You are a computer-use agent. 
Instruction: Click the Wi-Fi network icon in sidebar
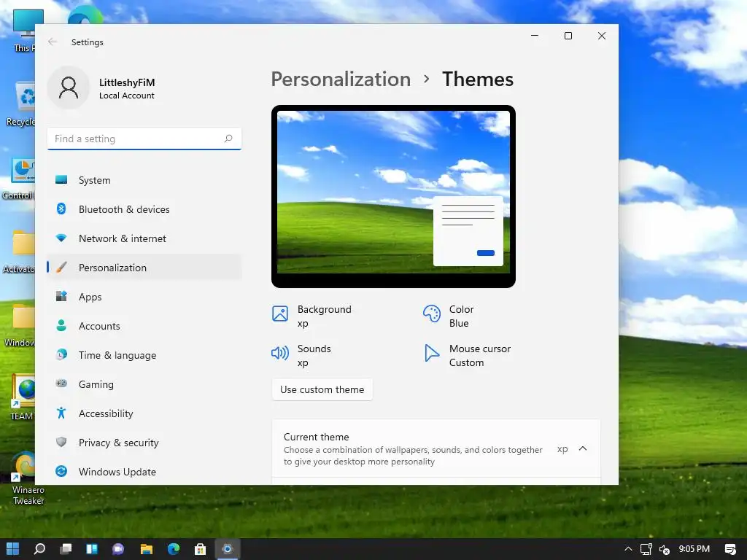coord(61,238)
